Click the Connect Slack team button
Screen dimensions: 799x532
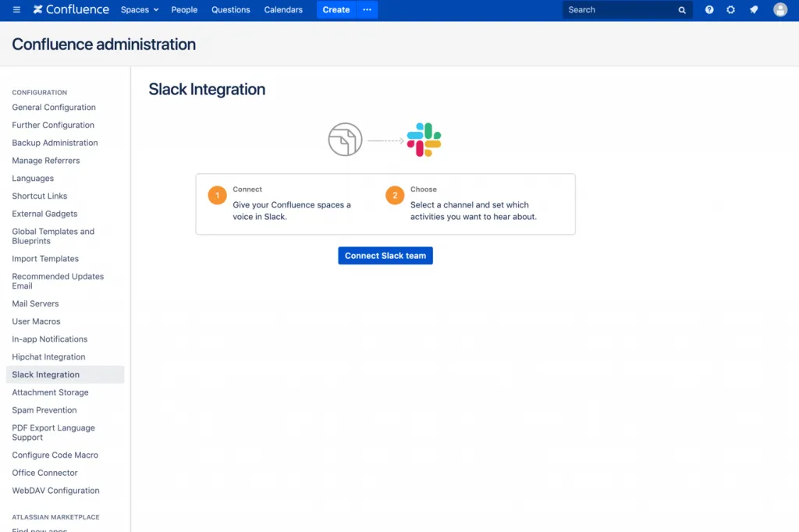pyautogui.click(x=385, y=256)
